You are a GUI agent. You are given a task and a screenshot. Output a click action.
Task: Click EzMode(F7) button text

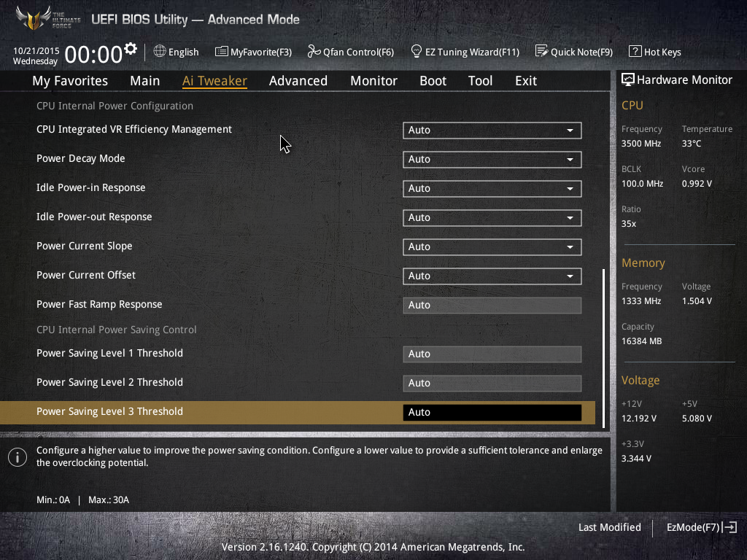click(693, 527)
